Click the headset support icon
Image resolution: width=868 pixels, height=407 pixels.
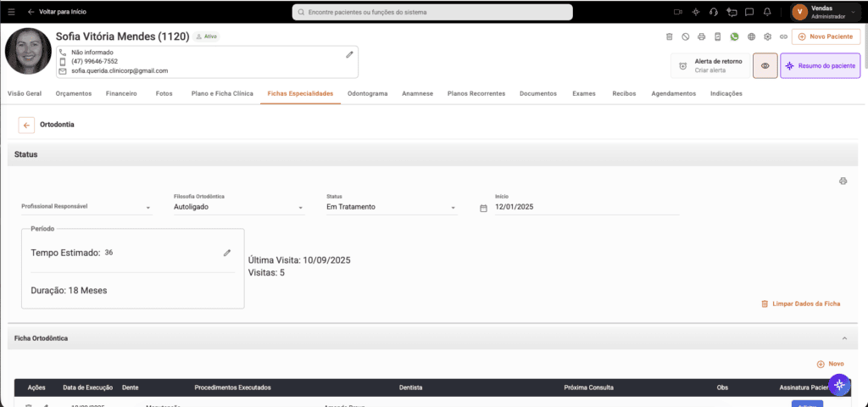(x=714, y=12)
